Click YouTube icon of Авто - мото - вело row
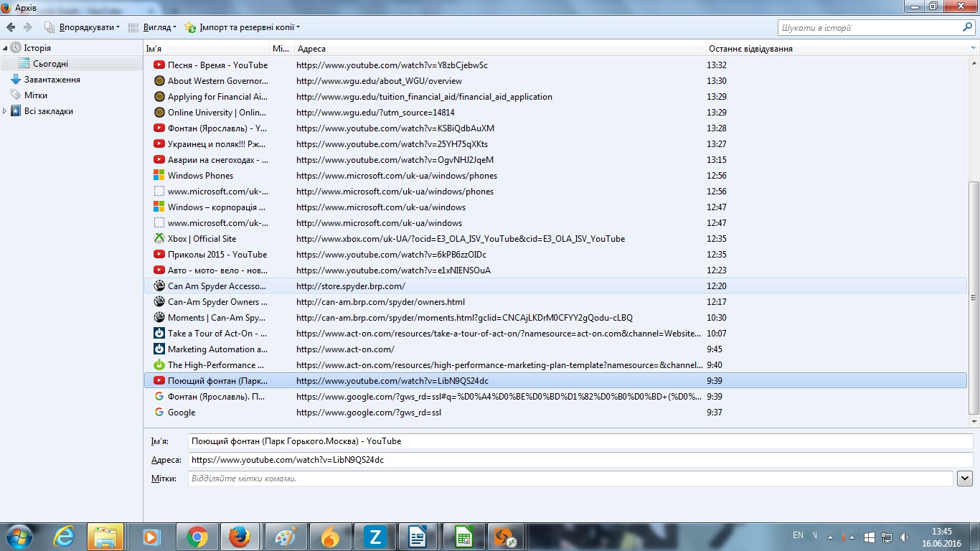980x551 pixels. [x=159, y=270]
